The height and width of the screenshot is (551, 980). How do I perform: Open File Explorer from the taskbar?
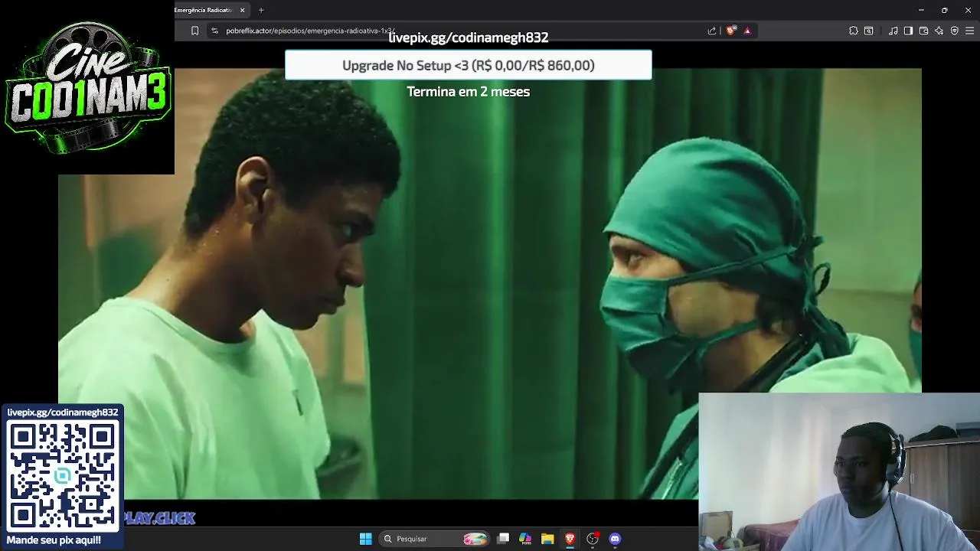point(547,539)
